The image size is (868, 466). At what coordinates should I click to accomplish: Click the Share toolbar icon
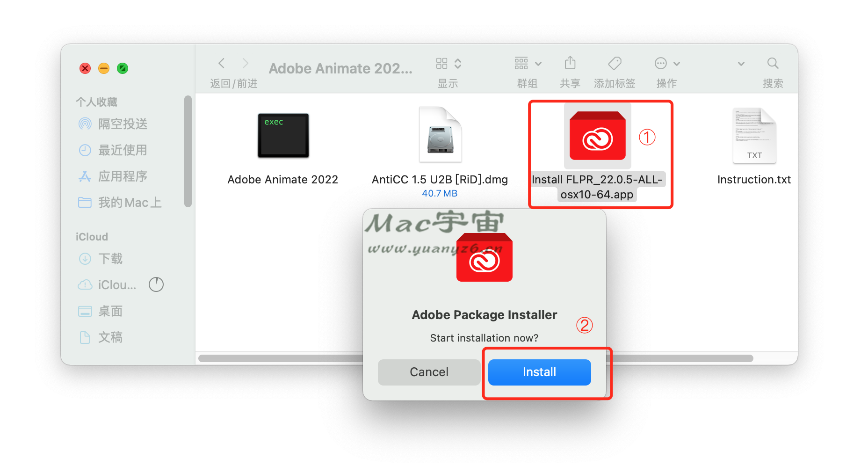(x=570, y=63)
